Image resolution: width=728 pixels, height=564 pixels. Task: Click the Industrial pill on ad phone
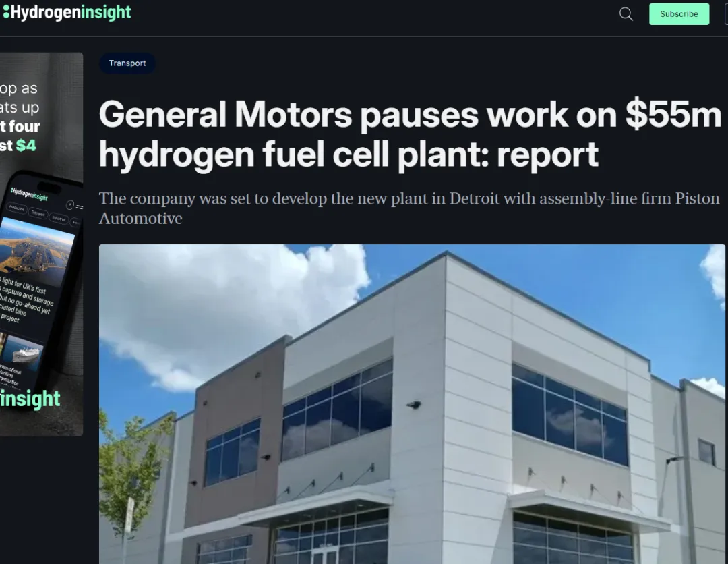(x=59, y=219)
